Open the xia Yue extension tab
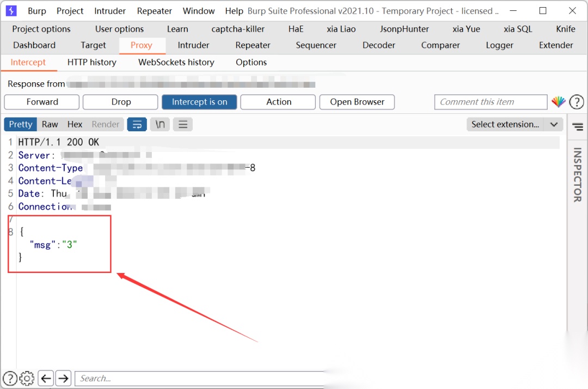Image resolution: width=588 pixels, height=389 pixels. click(x=466, y=29)
